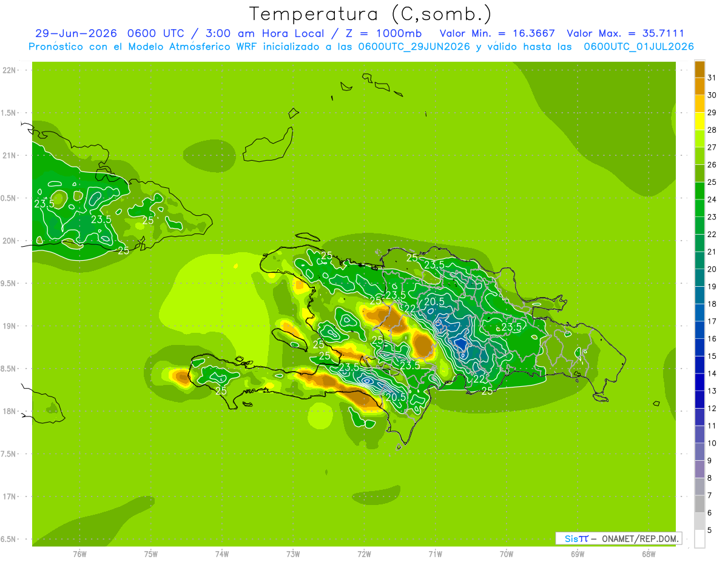Click the 'Valor Max. = 35.7111' text
The image size is (728, 562).
coord(625,33)
